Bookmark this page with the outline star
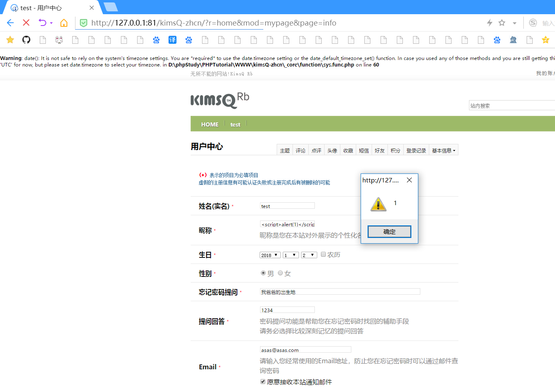The image size is (555, 392). coord(502,23)
